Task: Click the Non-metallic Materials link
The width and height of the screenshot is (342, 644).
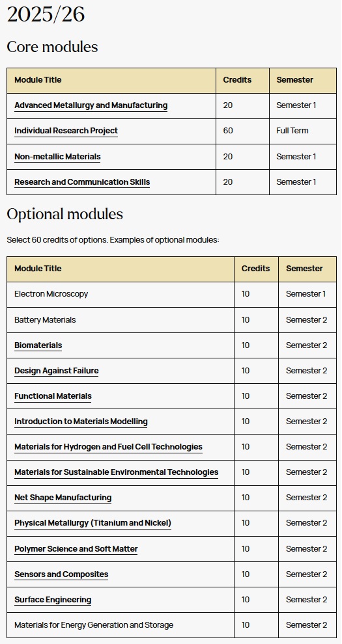Action: (57, 157)
